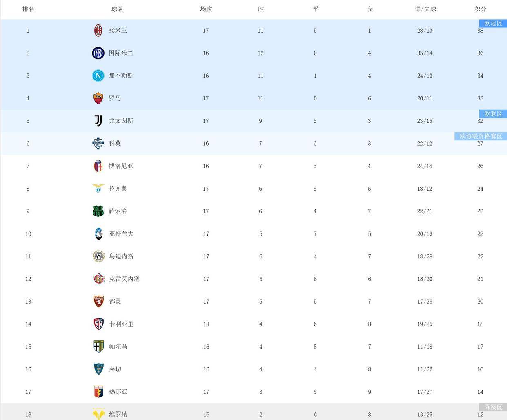Click the Juventus club logo
The image size is (507, 420).
click(x=98, y=121)
